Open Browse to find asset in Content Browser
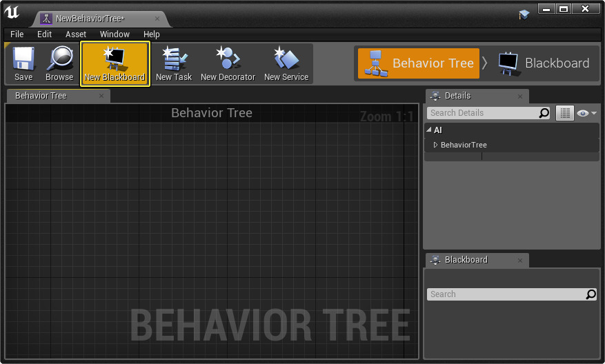The width and height of the screenshot is (605, 364). pos(59,63)
